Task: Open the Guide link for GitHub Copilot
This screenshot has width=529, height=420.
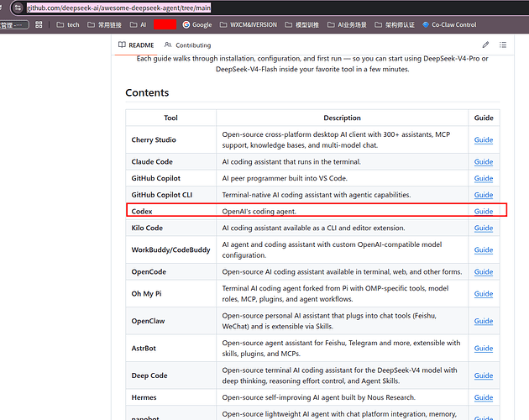Action: (x=484, y=178)
